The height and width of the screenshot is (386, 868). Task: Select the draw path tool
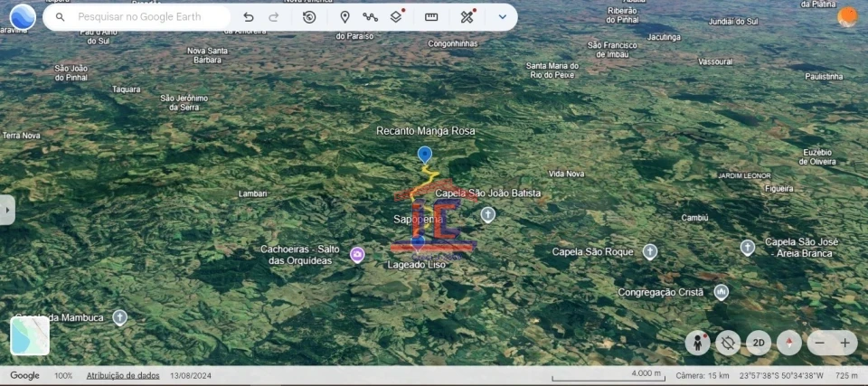(x=370, y=17)
